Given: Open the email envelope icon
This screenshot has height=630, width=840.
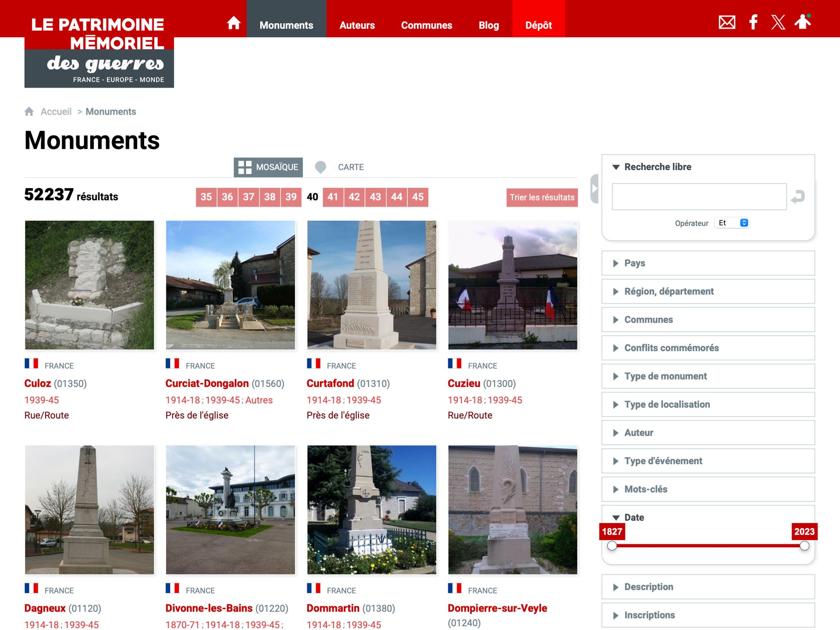Looking at the screenshot, I should point(727,22).
